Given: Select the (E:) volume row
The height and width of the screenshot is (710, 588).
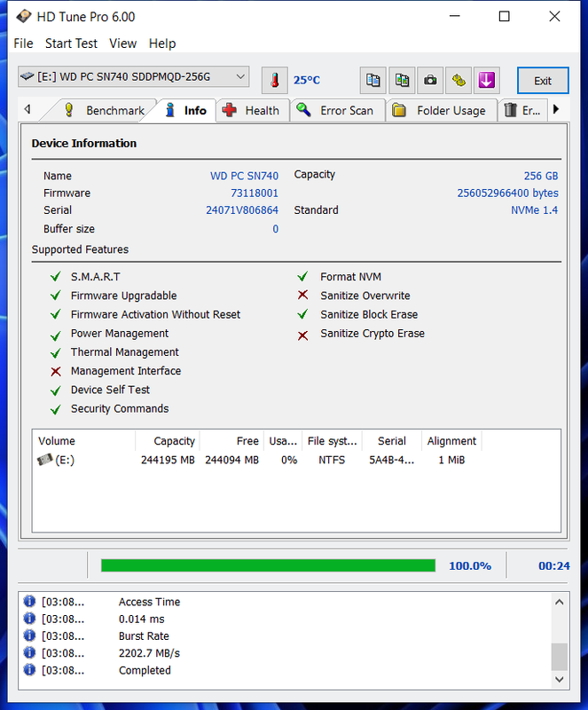Looking at the screenshot, I should click(x=296, y=460).
